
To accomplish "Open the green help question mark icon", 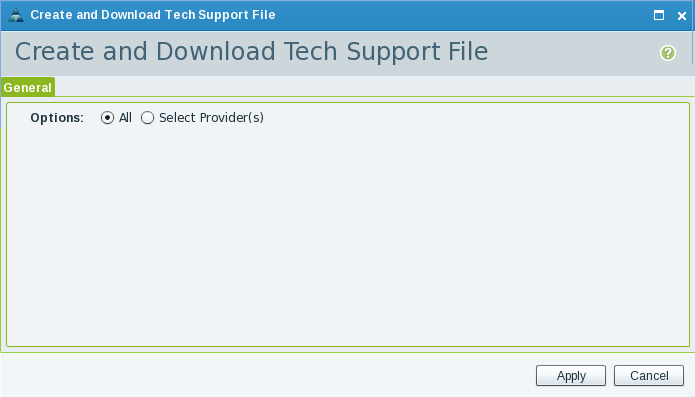I will pos(668,53).
